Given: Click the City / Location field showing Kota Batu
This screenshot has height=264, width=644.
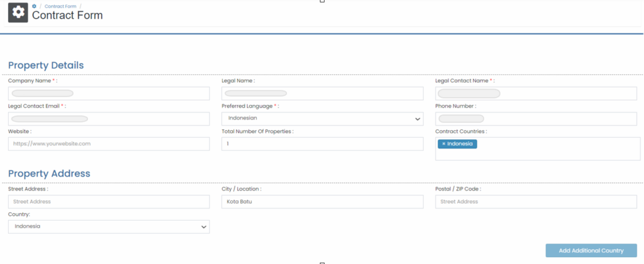Looking at the screenshot, I should [x=323, y=202].
